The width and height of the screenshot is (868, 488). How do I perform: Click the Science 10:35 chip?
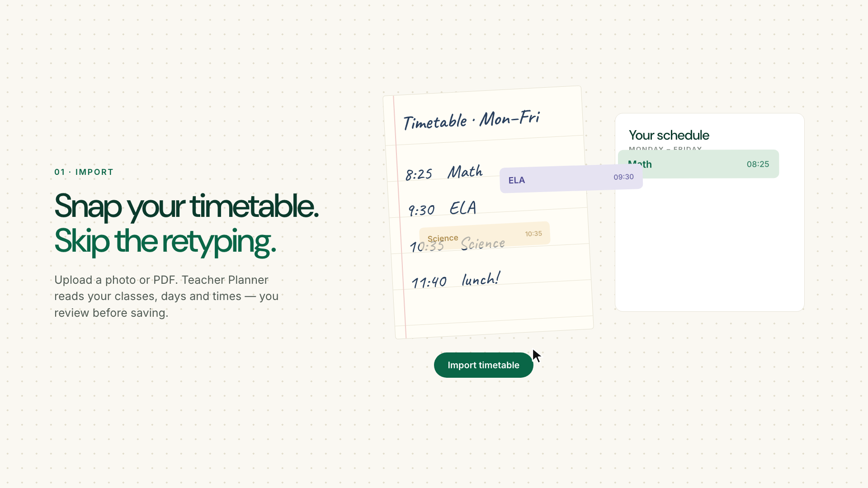pyautogui.click(x=485, y=235)
